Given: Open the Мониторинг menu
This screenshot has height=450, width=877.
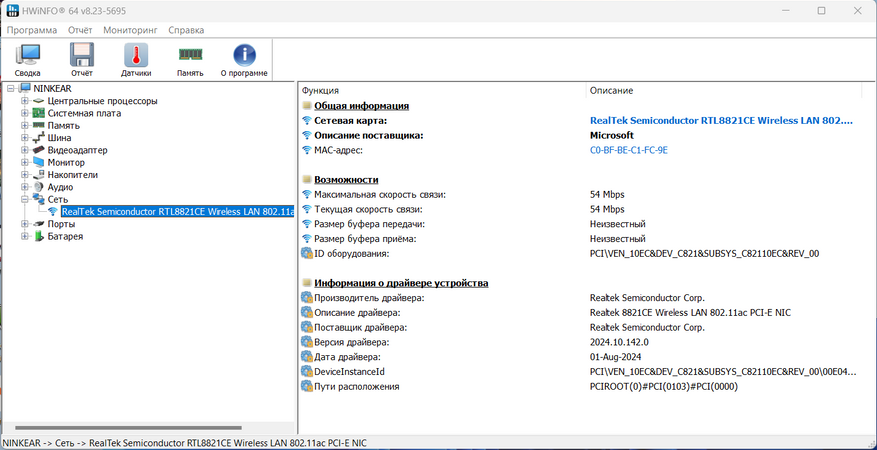Looking at the screenshot, I should click(x=130, y=30).
